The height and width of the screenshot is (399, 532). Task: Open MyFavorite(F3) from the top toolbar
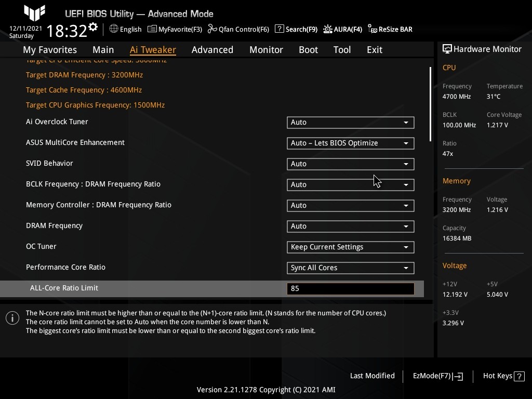175,29
